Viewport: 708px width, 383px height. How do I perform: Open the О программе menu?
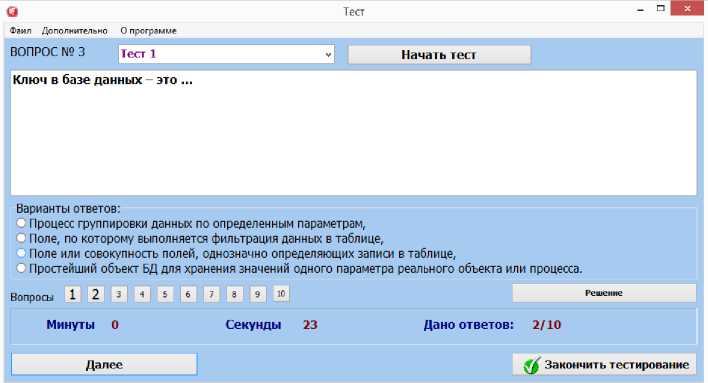pos(148,31)
